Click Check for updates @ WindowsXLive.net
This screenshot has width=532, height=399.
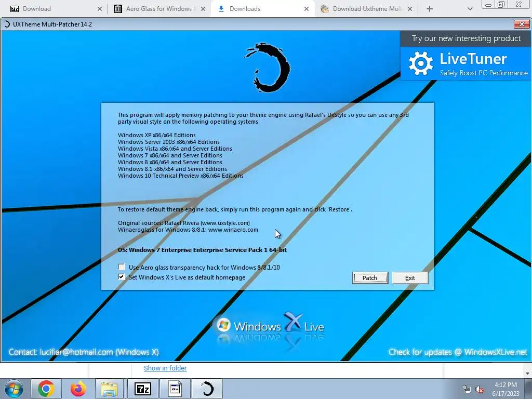(458, 352)
